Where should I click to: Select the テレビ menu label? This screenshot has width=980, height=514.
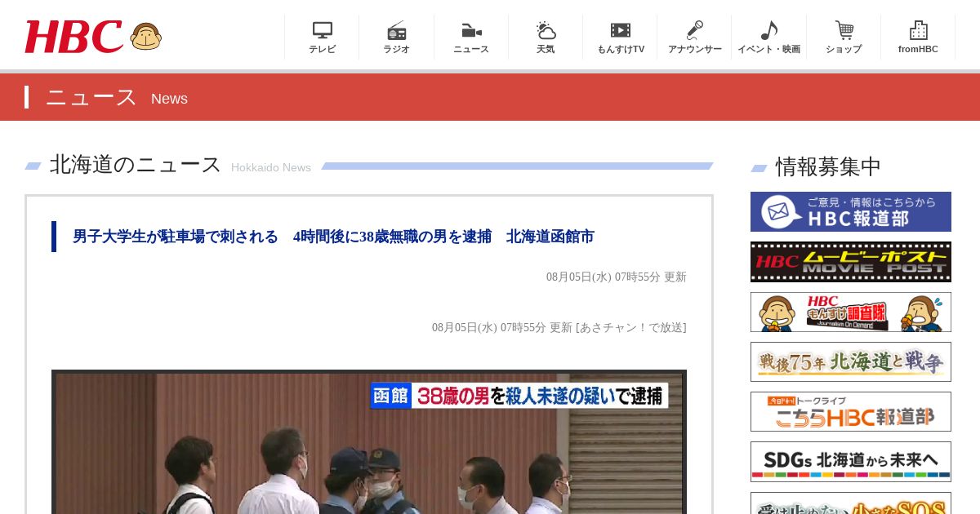[323, 49]
